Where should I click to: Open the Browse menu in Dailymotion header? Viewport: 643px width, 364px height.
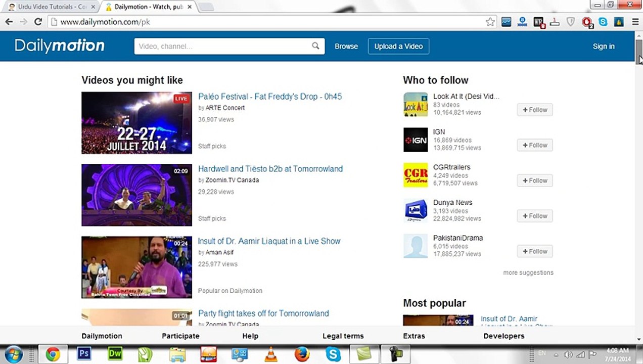[x=346, y=46]
